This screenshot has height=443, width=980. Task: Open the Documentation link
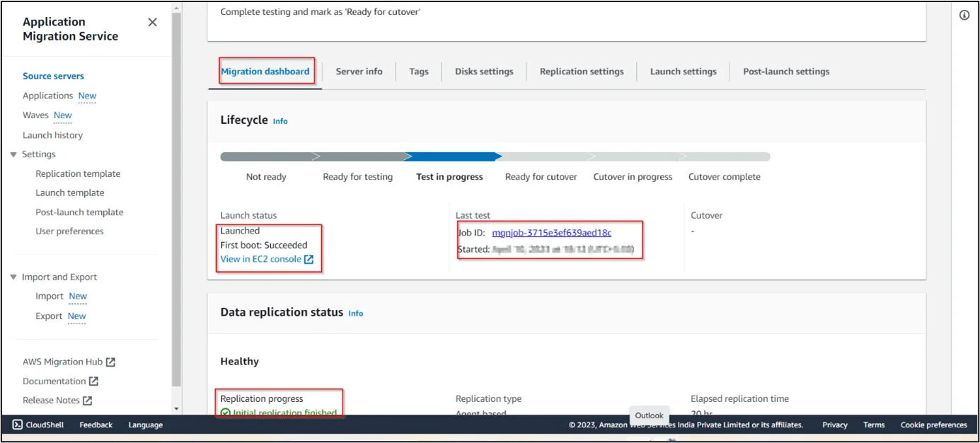[x=54, y=381]
